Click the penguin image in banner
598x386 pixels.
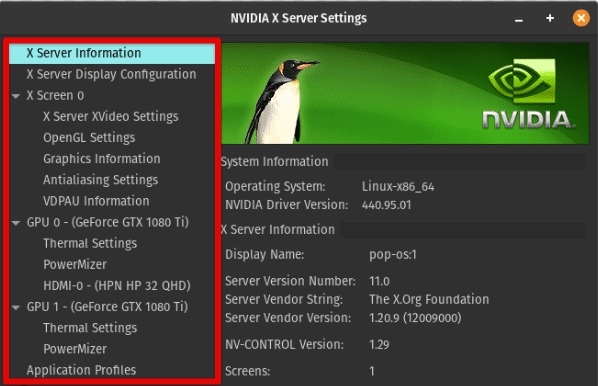[281, 101]
